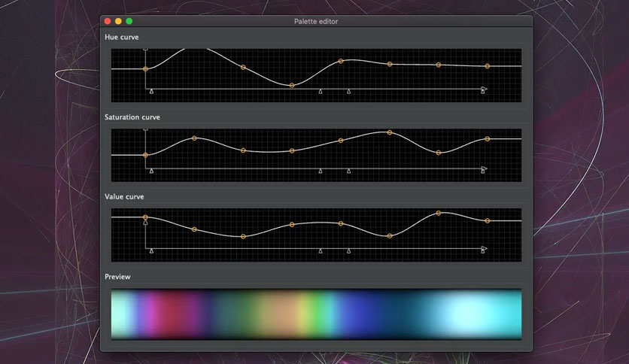
Task: Click the 'Saturation curve' section label
Action: click(132, 117)
